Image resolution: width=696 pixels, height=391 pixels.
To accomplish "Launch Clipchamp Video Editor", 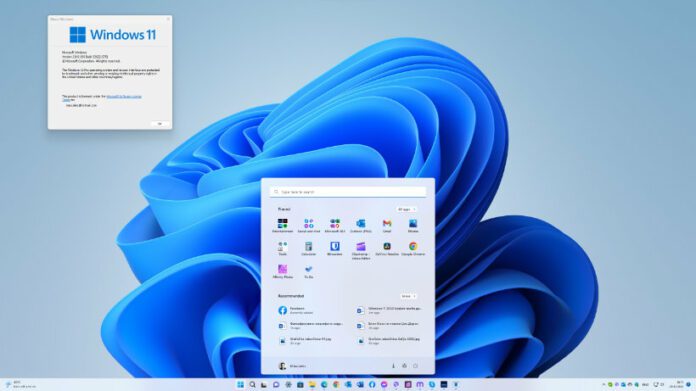I will [x=361, y=250].
